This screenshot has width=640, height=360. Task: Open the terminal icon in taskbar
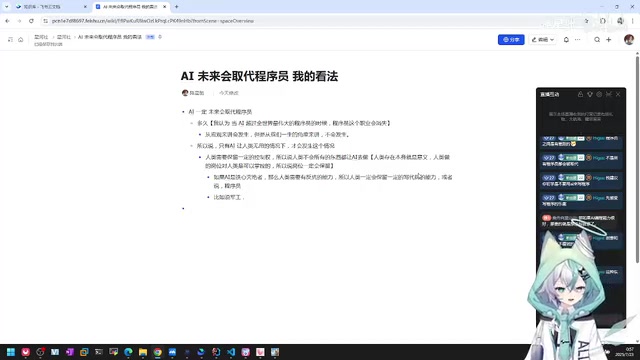pyautogui.click(x=99, y=352)
